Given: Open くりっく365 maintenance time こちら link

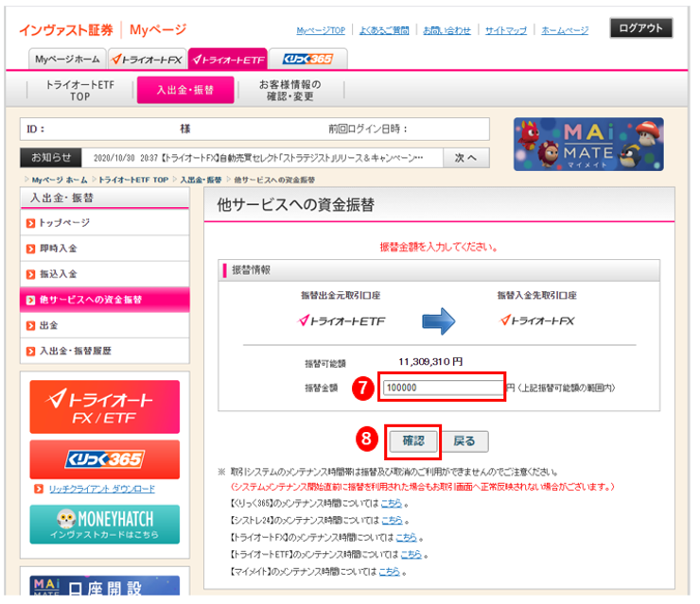Looking at the screenshot, I should [392, 503].
